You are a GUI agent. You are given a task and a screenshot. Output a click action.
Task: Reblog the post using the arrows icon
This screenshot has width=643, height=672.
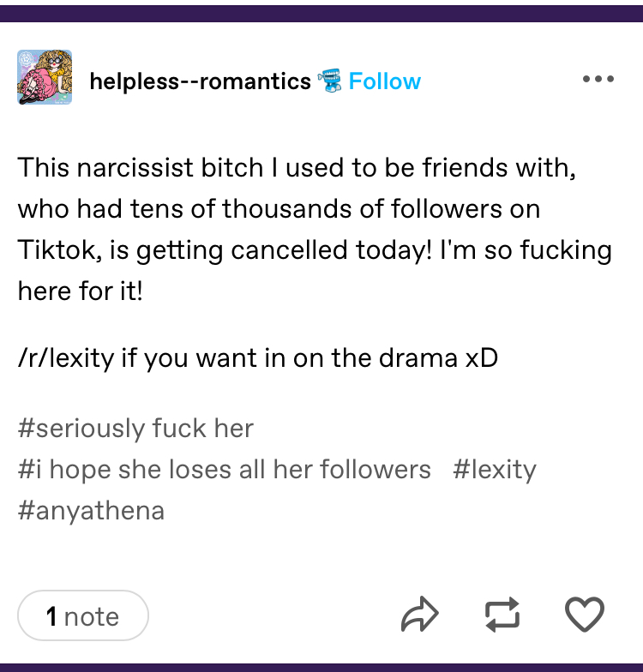502,614
